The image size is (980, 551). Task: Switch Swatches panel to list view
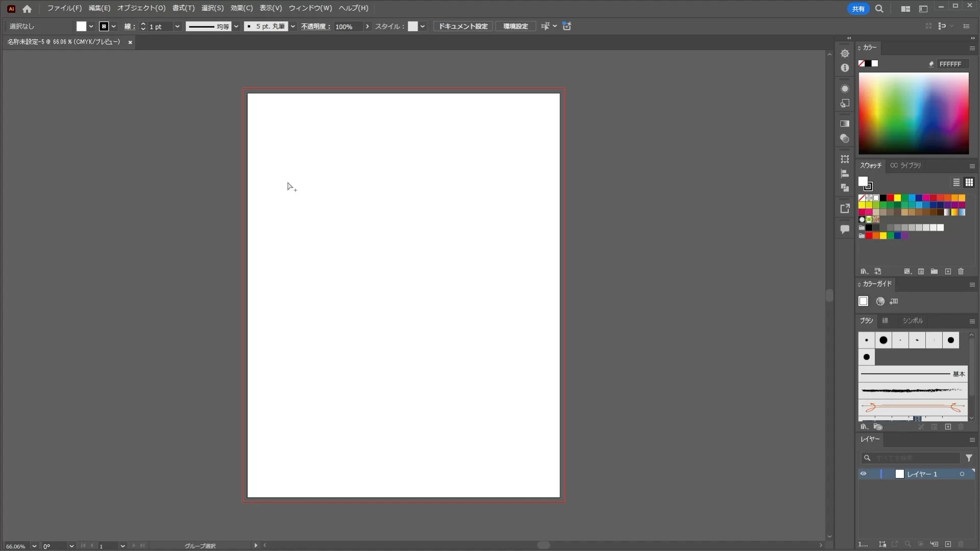point(957,182)
